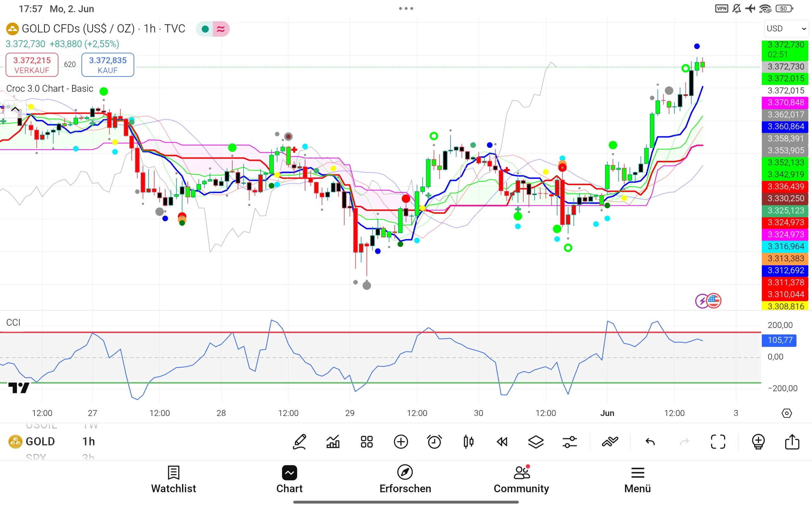The height and width of the screenshot is (508, 812).
Task: Share the chart using the export icon
Action: [x=792, y=441]
